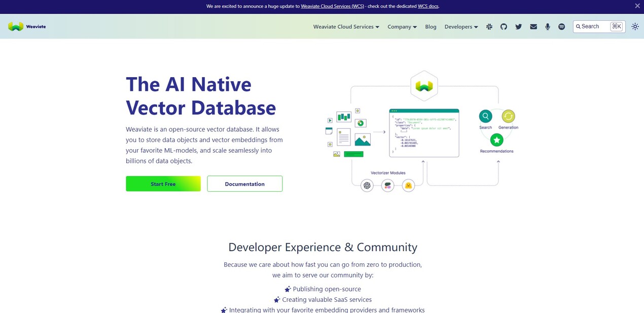The image size is (644, 313).
Task: Click the Weaviate logo in navbar
Action: point(27,26)
